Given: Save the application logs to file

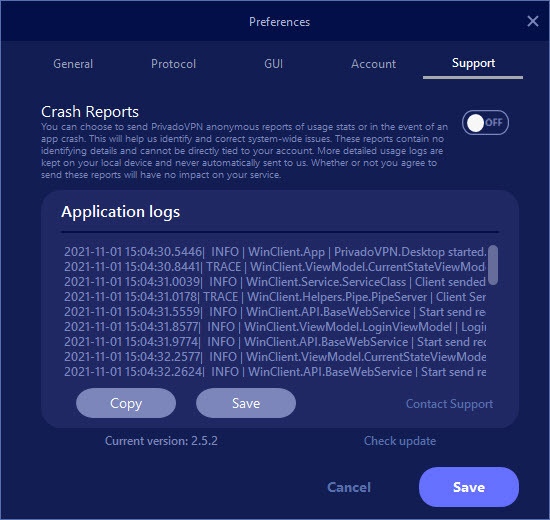Looking at the screenshot, I should point(246,403).
